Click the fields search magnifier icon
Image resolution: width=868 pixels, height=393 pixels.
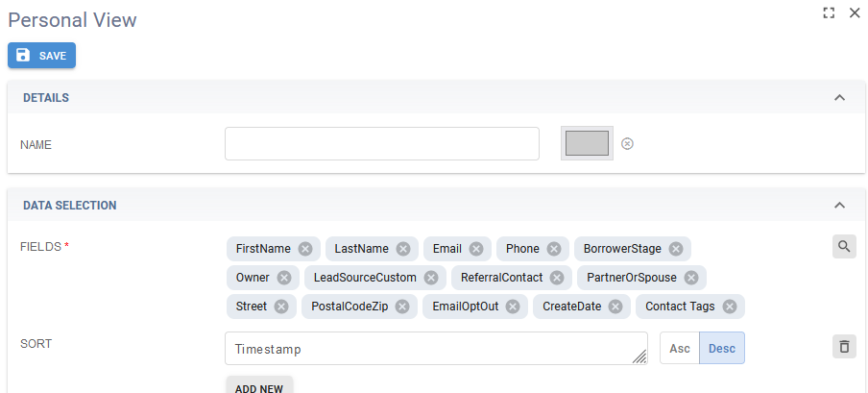coord(844,247)
